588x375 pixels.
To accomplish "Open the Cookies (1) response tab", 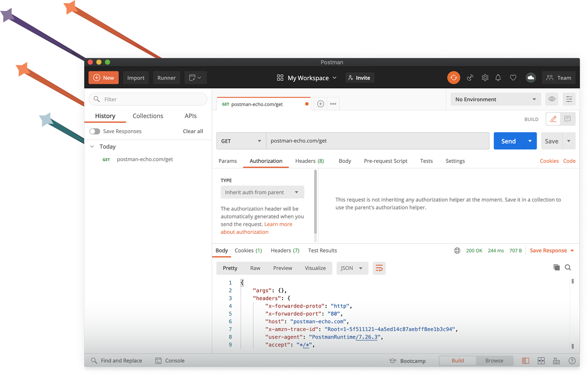I will click(x=248, y=250).
